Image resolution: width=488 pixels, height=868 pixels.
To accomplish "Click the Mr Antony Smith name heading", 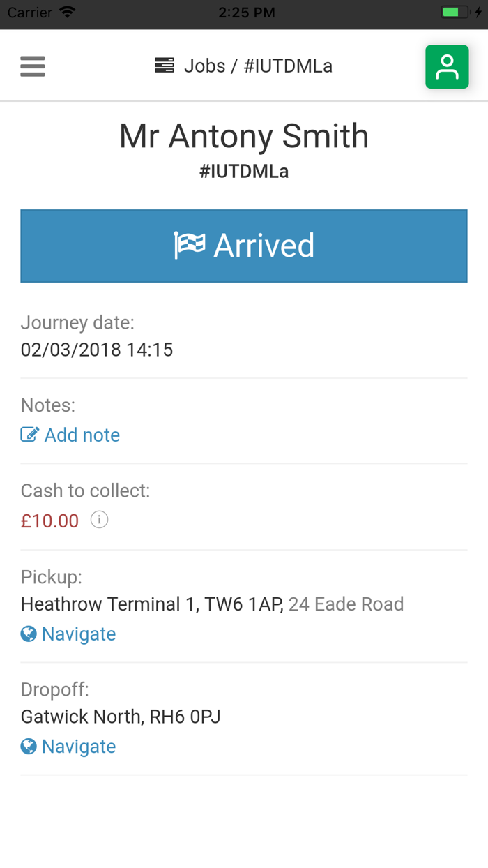I will point(243,136).
